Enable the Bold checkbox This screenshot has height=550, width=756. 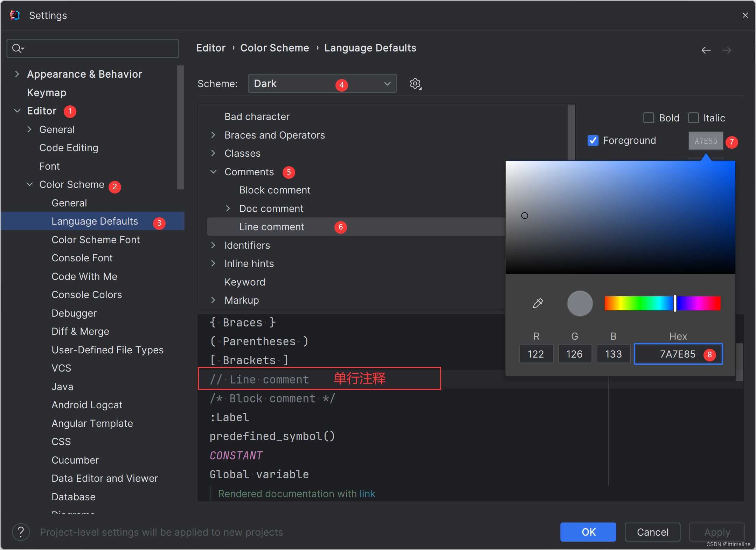(x=649, y=118)
